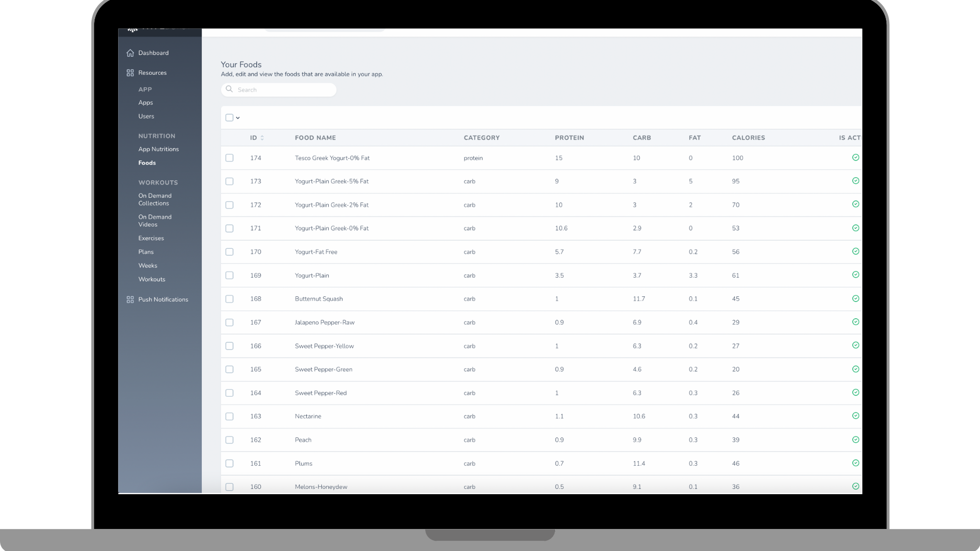Sort table by the ID column arrows
This screenshot has width=980, height=551.
[x=262, y=138]
